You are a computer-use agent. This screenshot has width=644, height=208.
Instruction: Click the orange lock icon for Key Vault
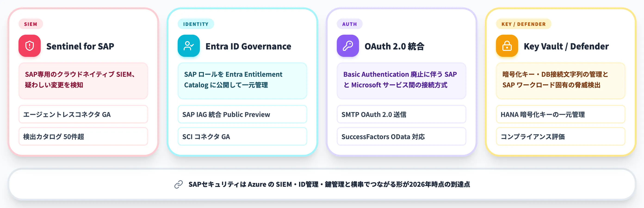pyautogui.click(x=507, y=46)
